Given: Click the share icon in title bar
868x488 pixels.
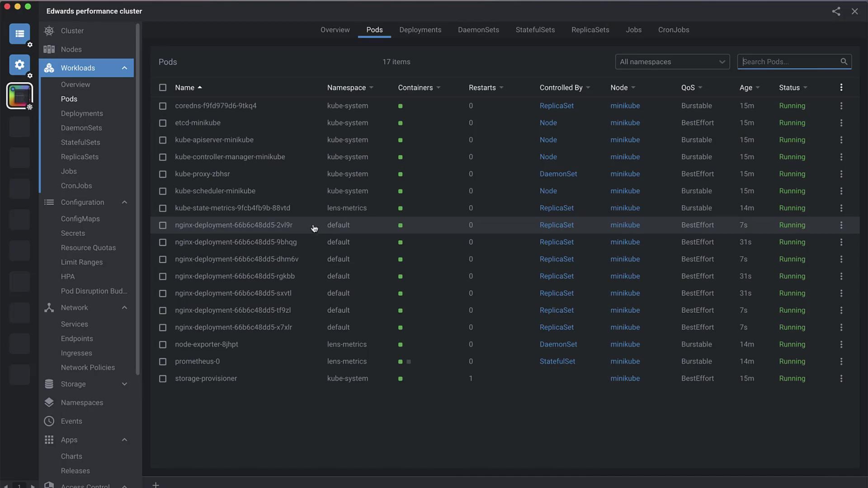Looking at the screenshot, I should (x=836, y=11).
